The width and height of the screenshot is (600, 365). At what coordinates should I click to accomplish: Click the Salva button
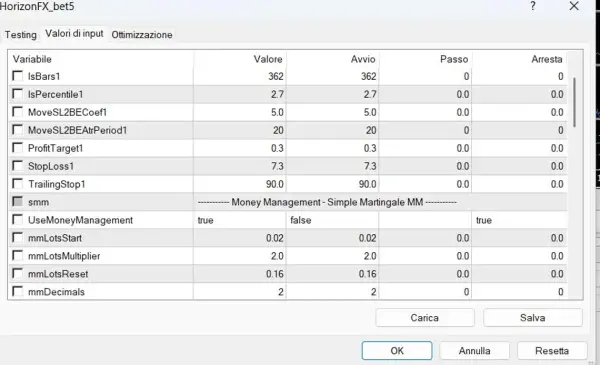[533, 318]
